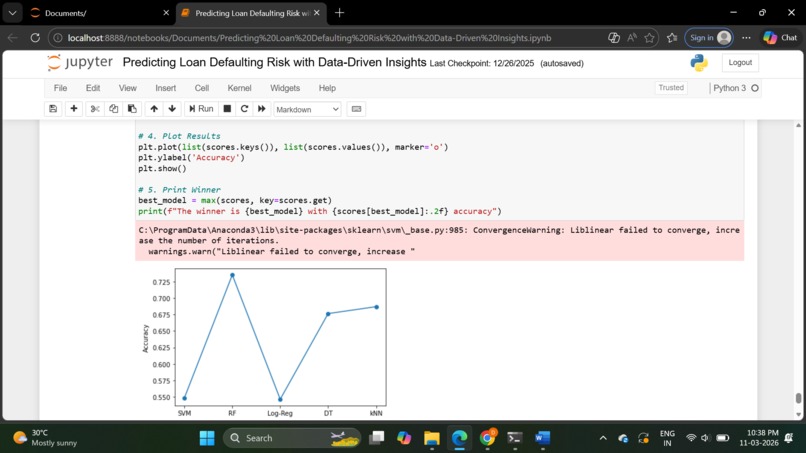Viewport: 806px width, 453px height.
Task: Refresh the browser page
Action: 35,38
